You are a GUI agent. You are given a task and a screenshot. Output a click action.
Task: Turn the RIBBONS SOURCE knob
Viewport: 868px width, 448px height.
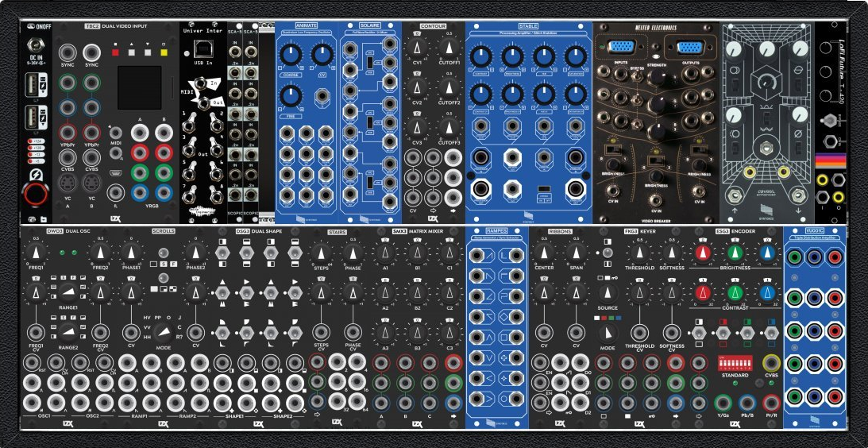coord(608,292)
